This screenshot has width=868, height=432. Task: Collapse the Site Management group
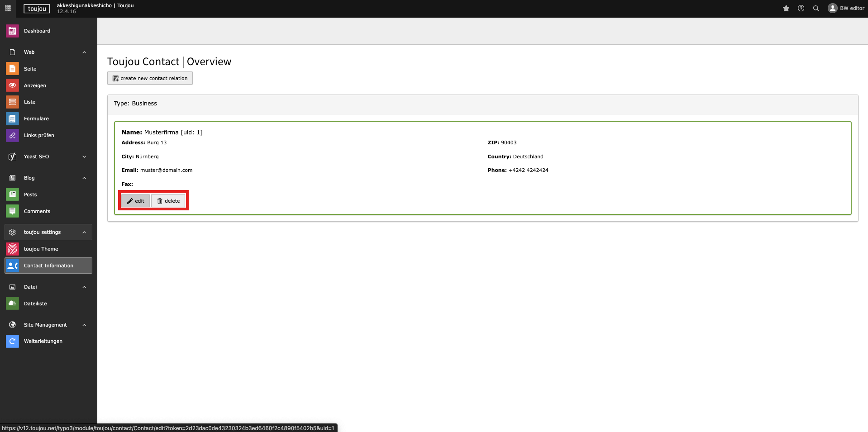(x=84, y=325)
